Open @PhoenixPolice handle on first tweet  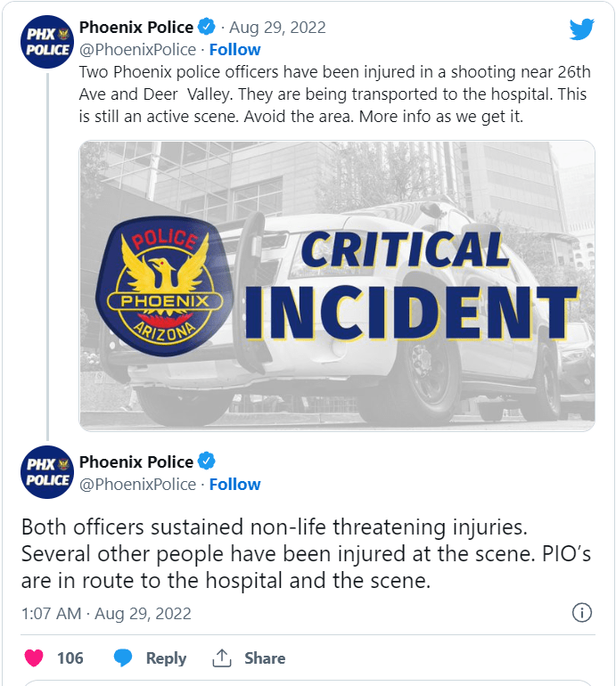[137, 50]
